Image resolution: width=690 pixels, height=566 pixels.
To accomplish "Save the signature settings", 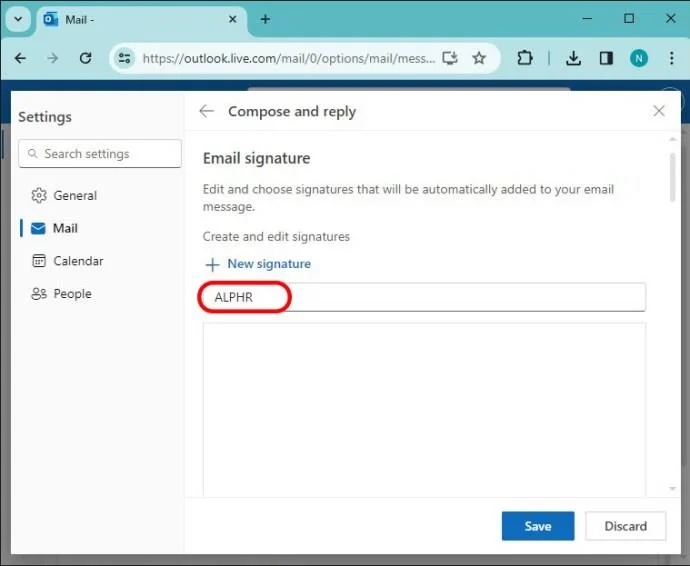I will coord(538,526).
